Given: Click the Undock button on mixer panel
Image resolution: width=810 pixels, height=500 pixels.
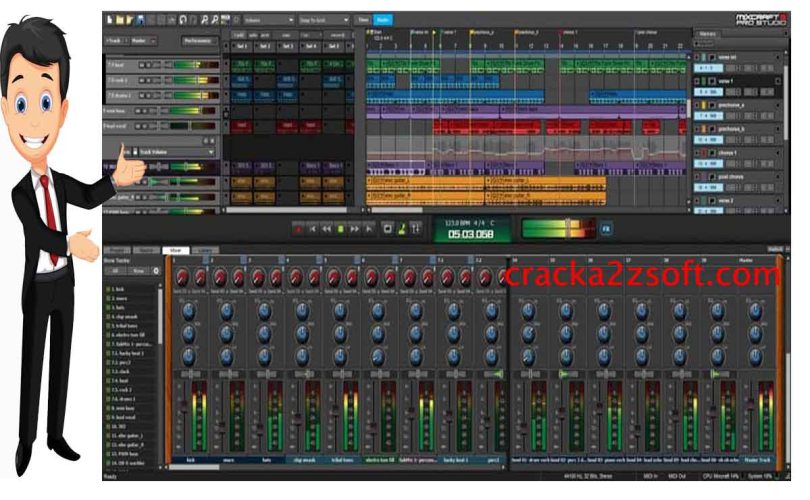Looking at the screenshot, I should pyautogui.click(x=775, y=249).
